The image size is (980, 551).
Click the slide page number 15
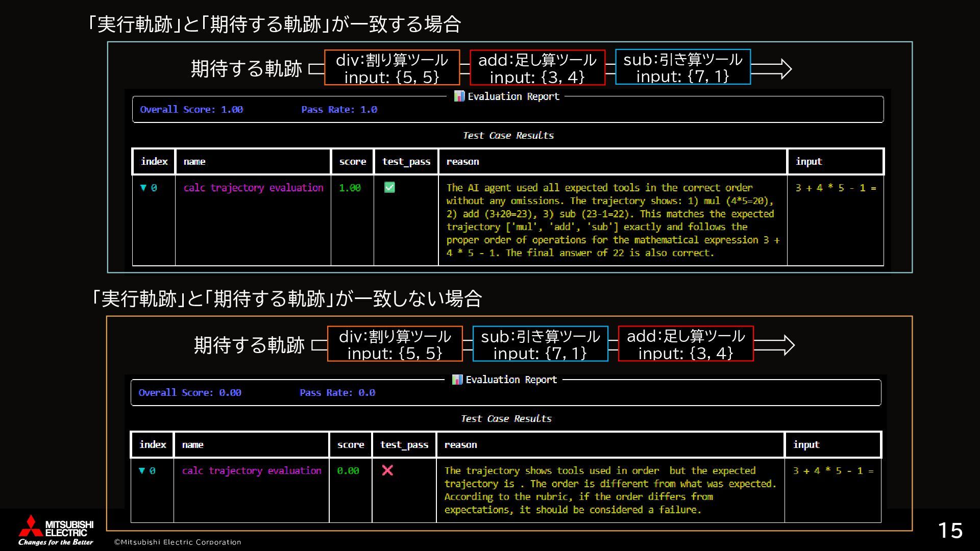click(x=950, y=531)
